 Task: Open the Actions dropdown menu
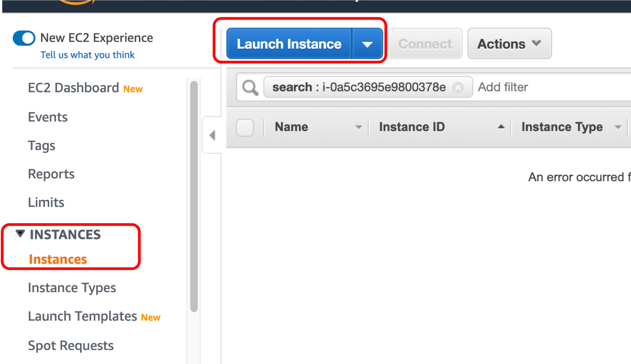tap(509, 44)
